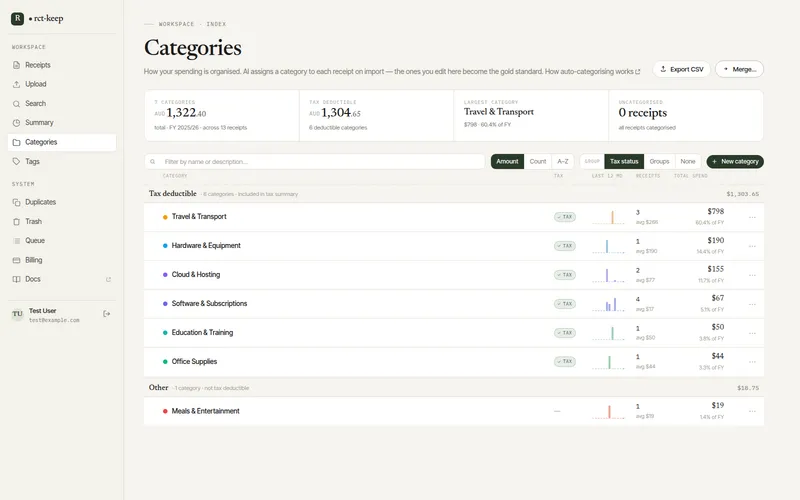Click the sparkline chart for Travel & Transport
The width and height of the screenshot is (800, 500).
pyautogui.click(x=608, y=217)
